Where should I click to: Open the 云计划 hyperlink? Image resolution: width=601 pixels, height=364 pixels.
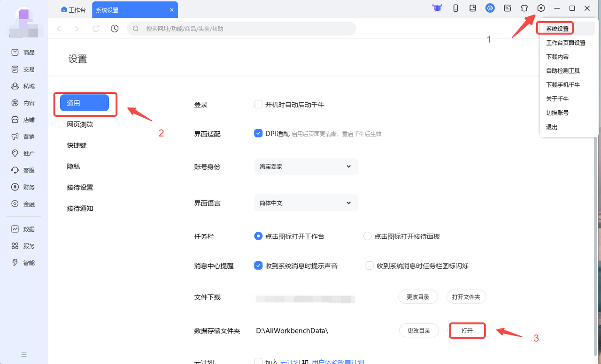(290, 362)
